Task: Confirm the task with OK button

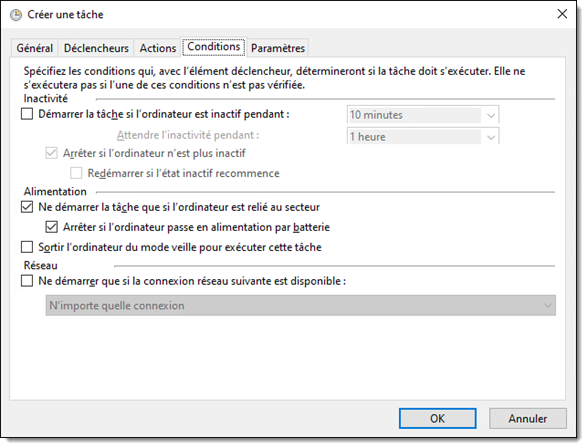Action: coord(437,418)
